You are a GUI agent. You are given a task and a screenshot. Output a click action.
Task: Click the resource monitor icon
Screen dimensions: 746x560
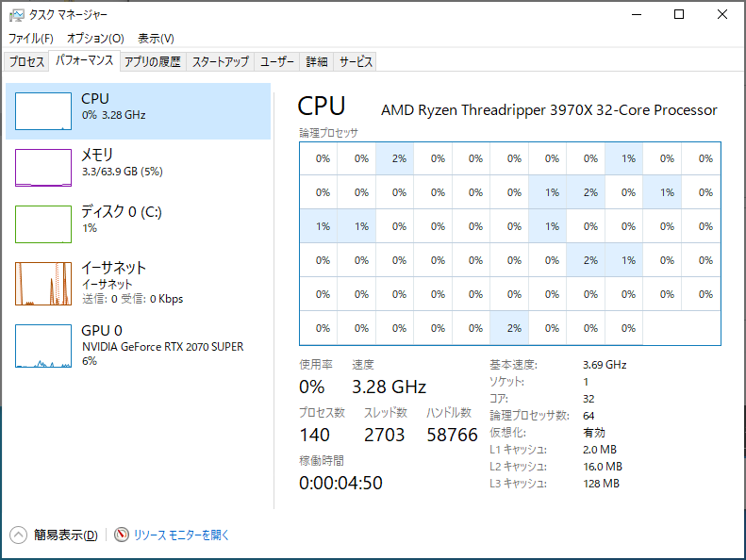point(122,535)
